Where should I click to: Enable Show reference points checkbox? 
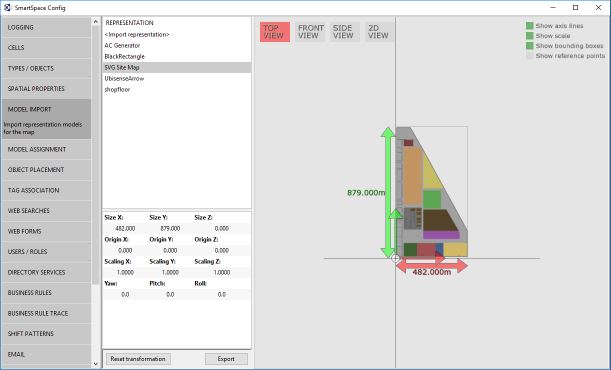(530, 56)
